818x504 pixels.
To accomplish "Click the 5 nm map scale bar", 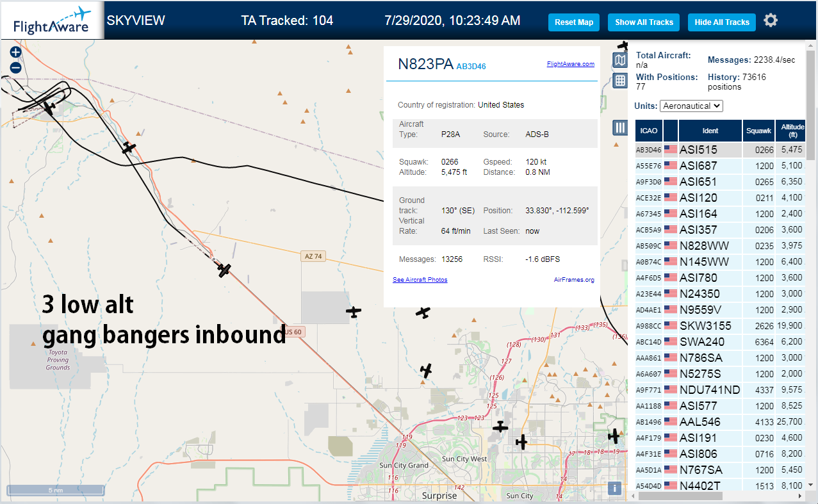I will (55, 490).
